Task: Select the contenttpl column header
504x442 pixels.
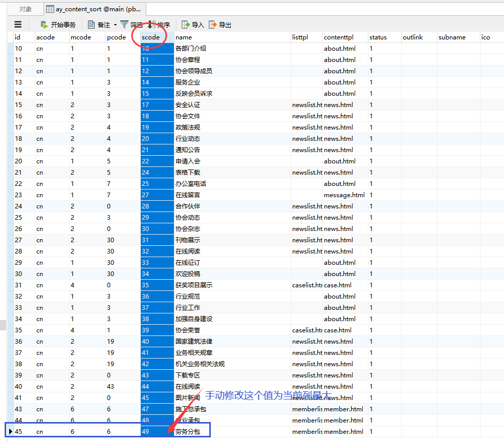Action: [x=339, y=37]
